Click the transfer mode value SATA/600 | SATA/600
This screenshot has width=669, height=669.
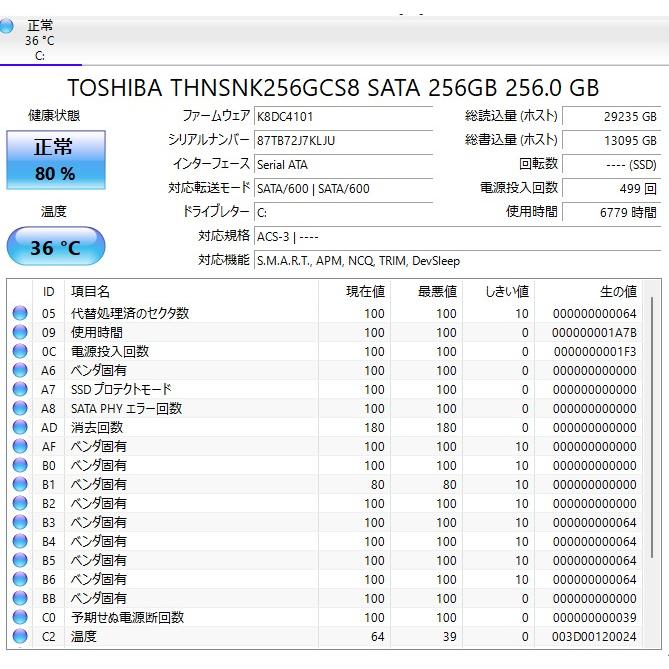(x=343, y=188)
